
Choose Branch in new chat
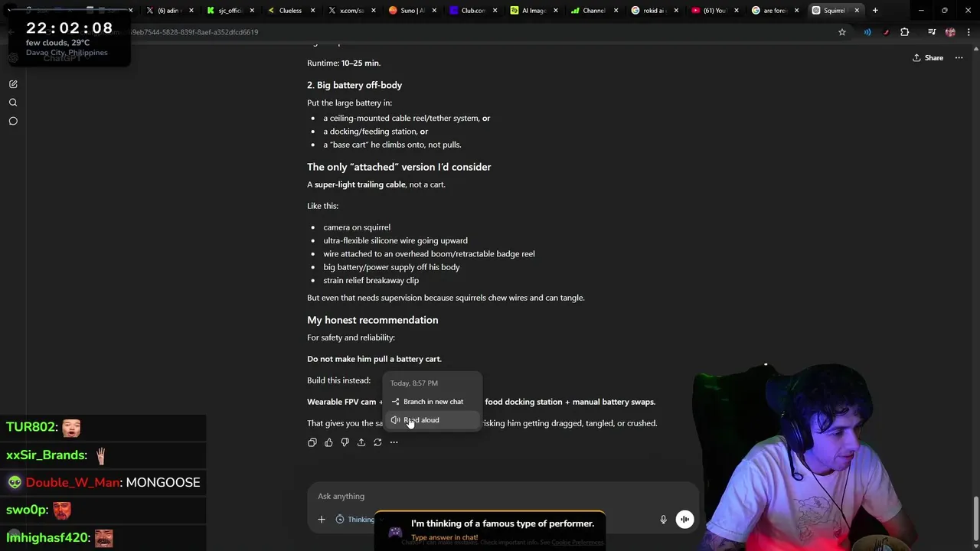(433, 402)
